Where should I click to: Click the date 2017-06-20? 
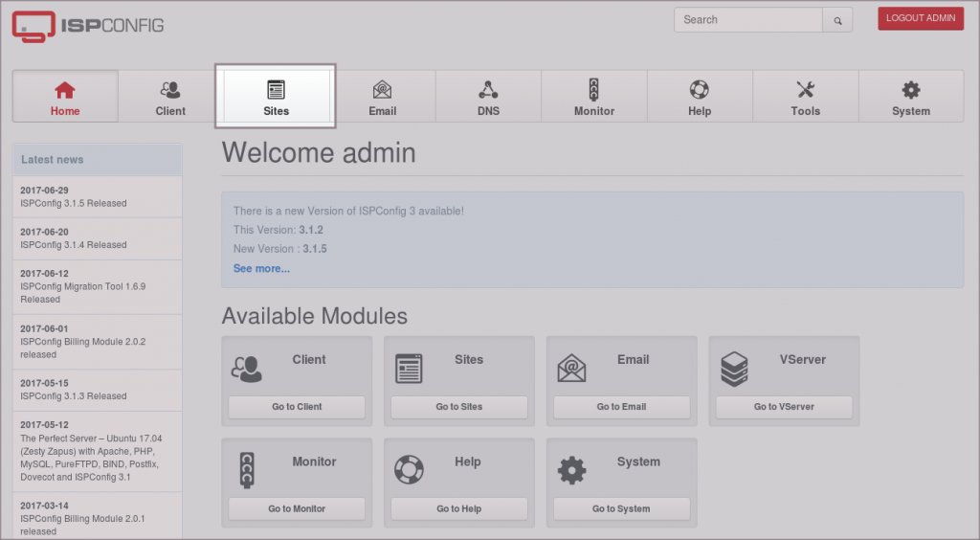(44, 232)
